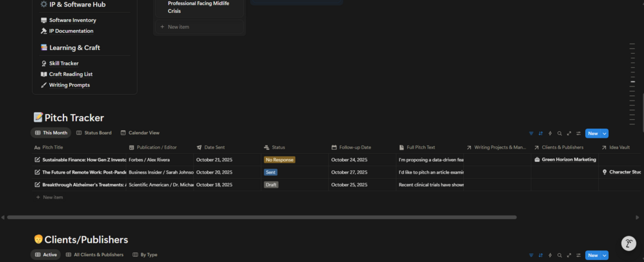Click the Clients/Publishers emoji icon

[38, 240]
